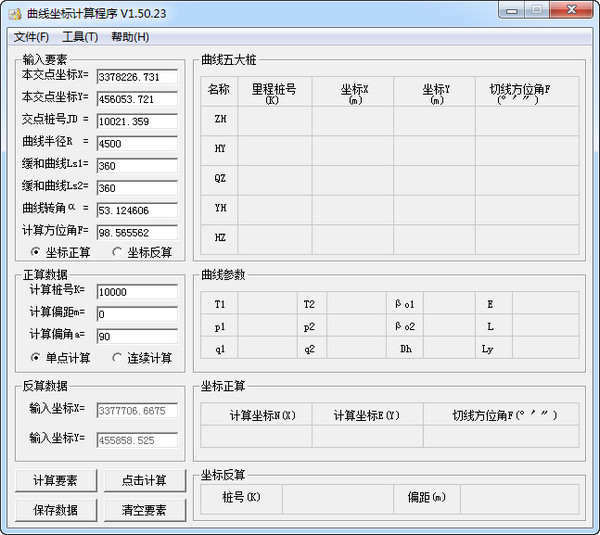Open the 帮助(H) menu
Viewport: 600px width, 535px height.
(x=130, y=37)
